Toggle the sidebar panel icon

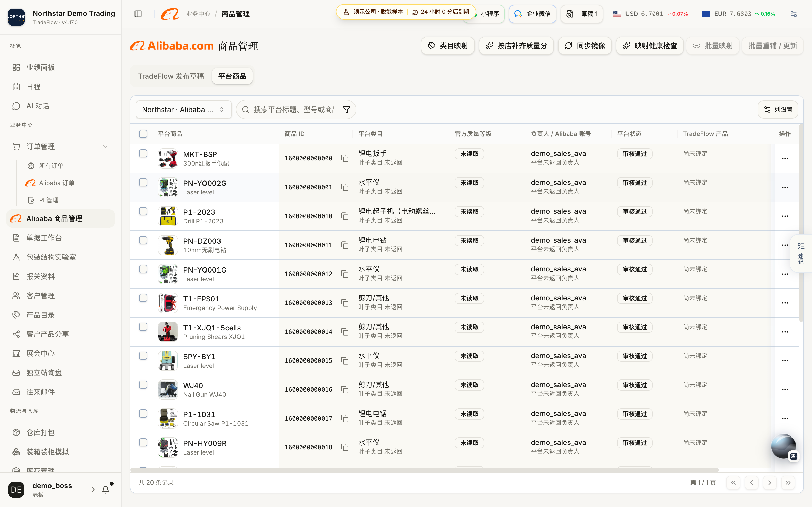tap(138, 14)
